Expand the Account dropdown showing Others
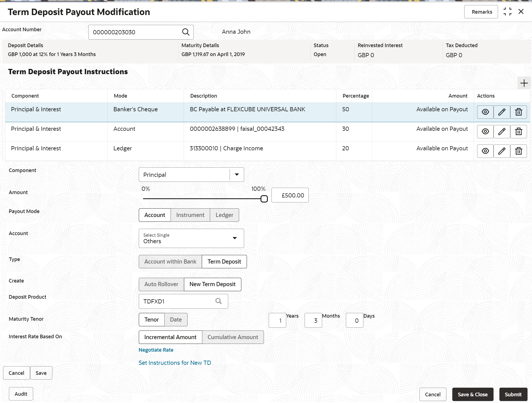 click(191, 238)
